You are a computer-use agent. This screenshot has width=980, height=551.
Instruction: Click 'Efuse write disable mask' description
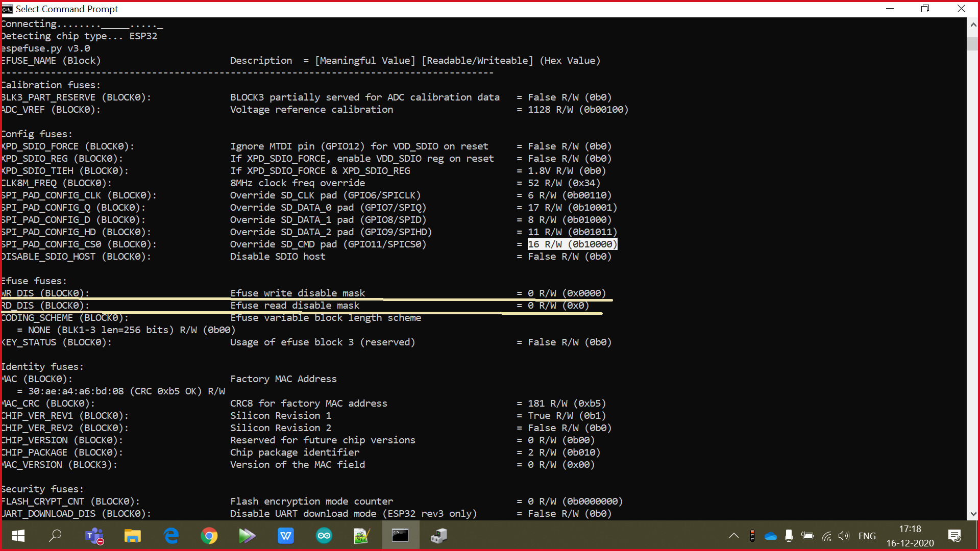(x=298, y=293)
